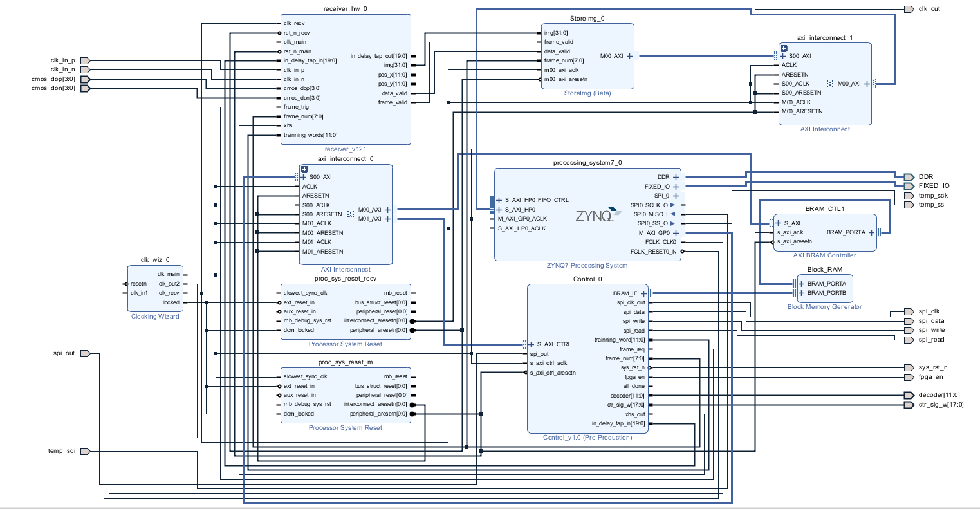Image resolution: width=980 pixels, height=509 pixels.
Task: Expand S_AXI_CTRL pin on Control_0
Action: pos(532,344)
